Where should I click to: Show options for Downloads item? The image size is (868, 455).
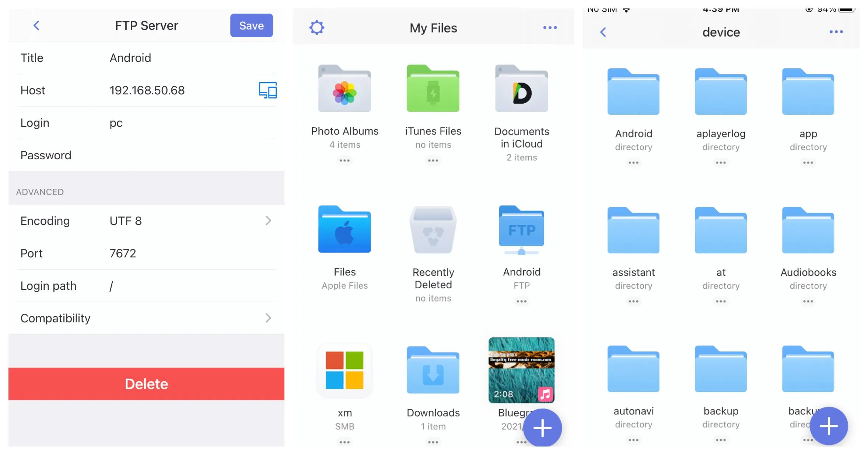[x=433, y=442]
